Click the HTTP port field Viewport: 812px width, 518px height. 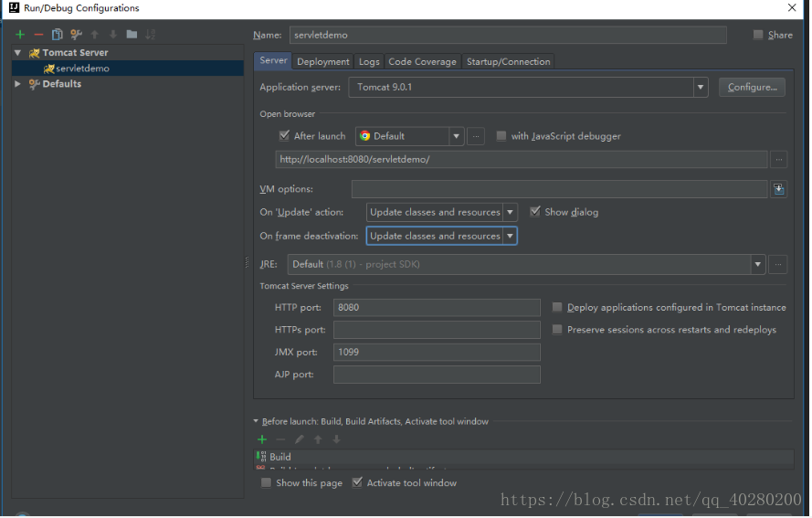point(437,308)
